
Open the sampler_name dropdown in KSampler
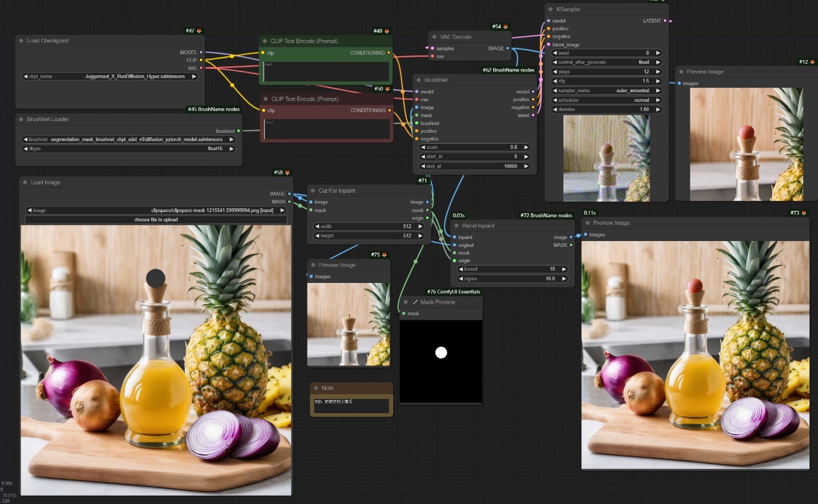click(606, 91)
